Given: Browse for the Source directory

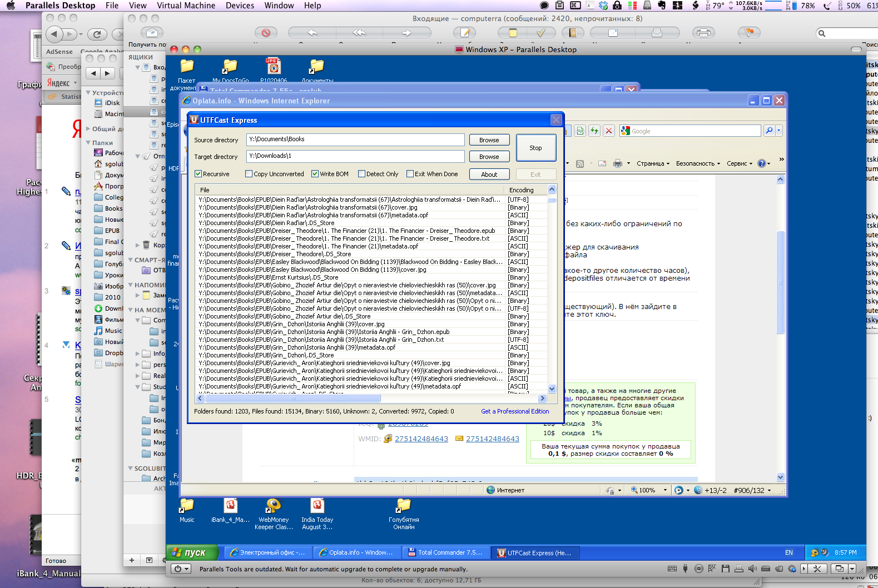Looking at the screenshot, I should click(489, 140).
